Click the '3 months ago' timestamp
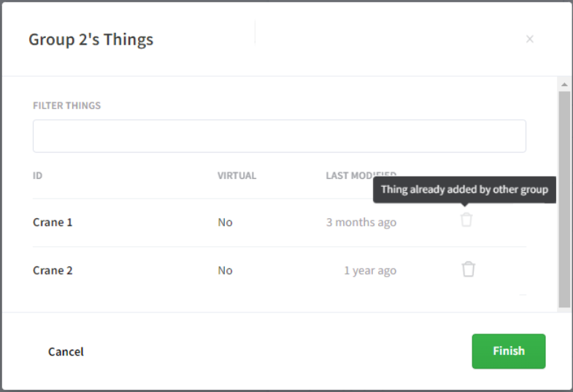 pos(361,222)
